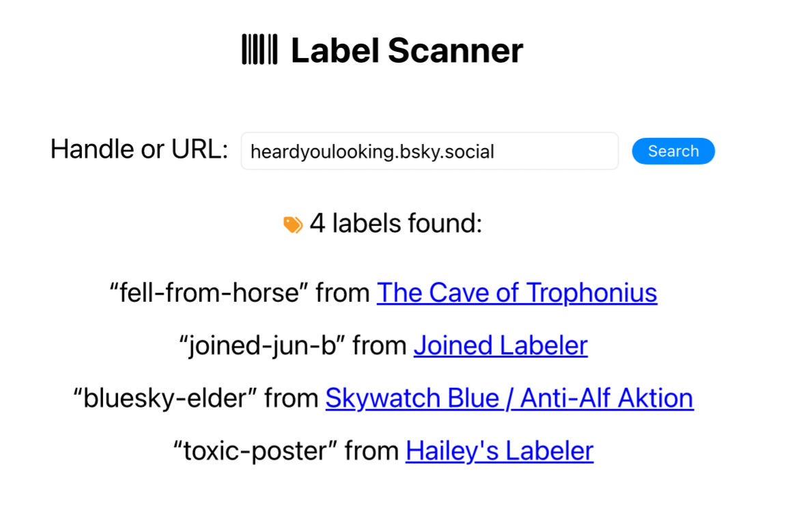
Task: Open the Hailey's Labeler link
Action: [499, 451]
